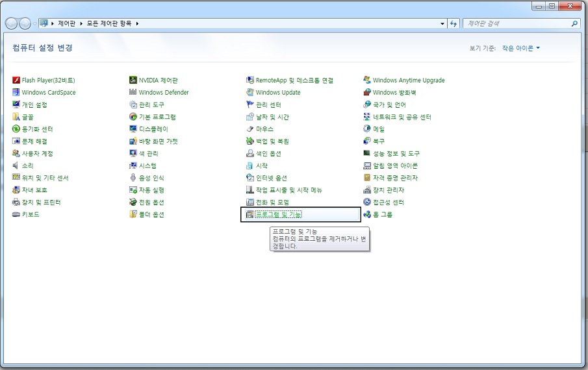The height and width of the screenshot is (370, 588).
Task: Open the 디스플레이 link
Action: coord(153,129)
